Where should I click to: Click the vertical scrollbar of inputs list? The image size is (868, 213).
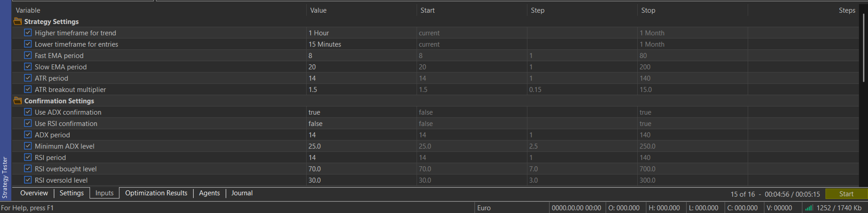[x=863, y=48]
